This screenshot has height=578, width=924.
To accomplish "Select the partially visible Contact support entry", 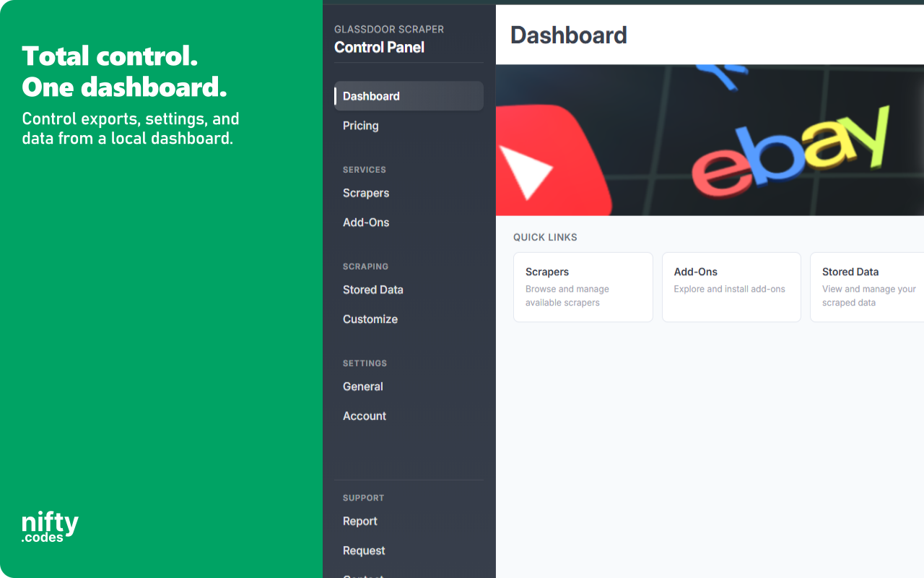I will pyautogui.click(x=362, y=574).
